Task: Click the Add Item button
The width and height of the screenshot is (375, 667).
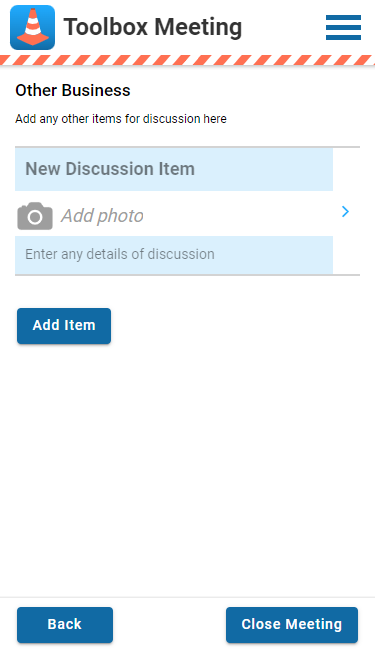Action: coord(64,326)
